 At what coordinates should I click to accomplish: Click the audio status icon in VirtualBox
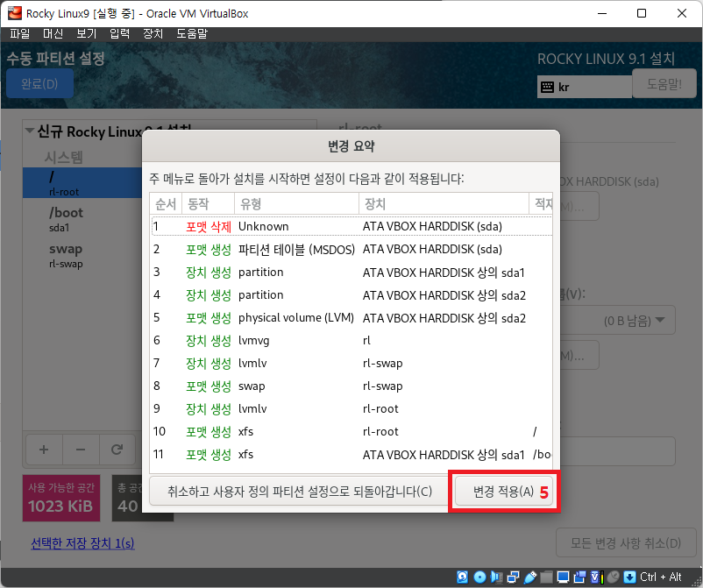[497, 577]
